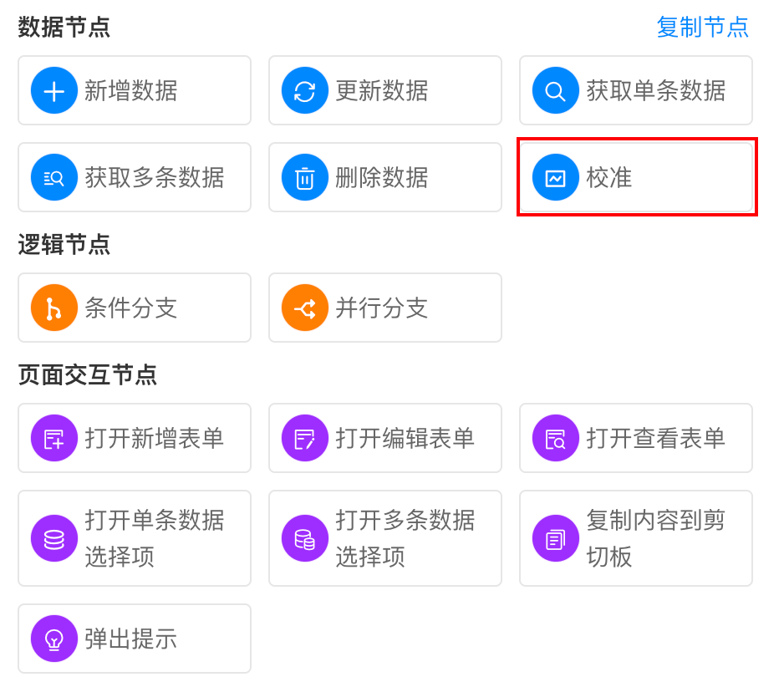784x682 pixels.
Task: Click the list-search icon for 获取多条数据
Action: [x=54, y=177]
